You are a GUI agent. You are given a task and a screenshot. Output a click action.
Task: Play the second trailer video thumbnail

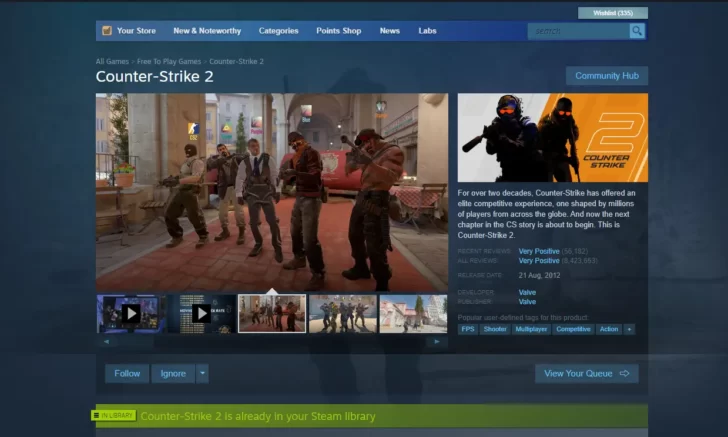[202, 313]
